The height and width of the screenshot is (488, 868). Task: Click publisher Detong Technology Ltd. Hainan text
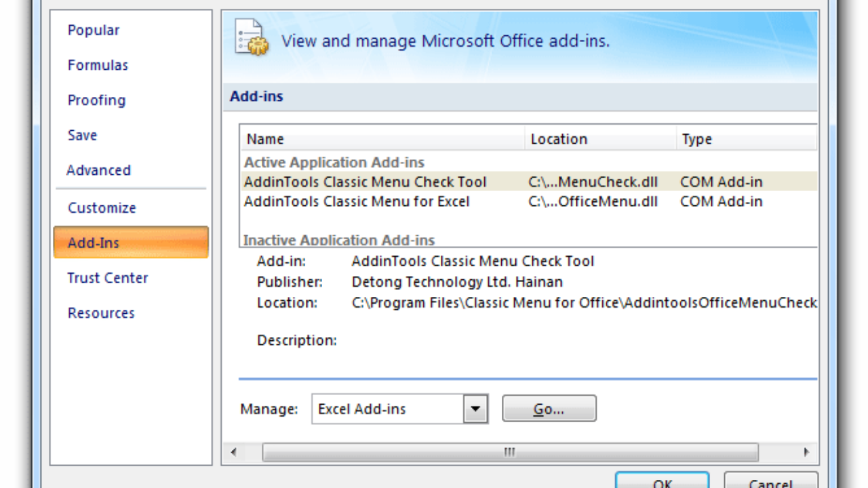coord(457,282)
